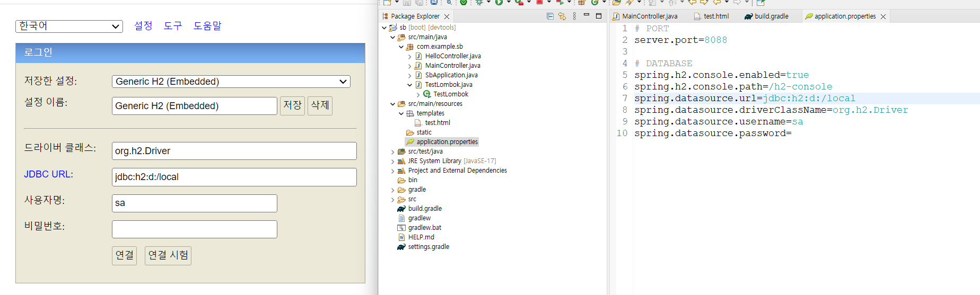980x295 pixels.
Task: Collapse all in Package Explorer
Action: point(550,16)
